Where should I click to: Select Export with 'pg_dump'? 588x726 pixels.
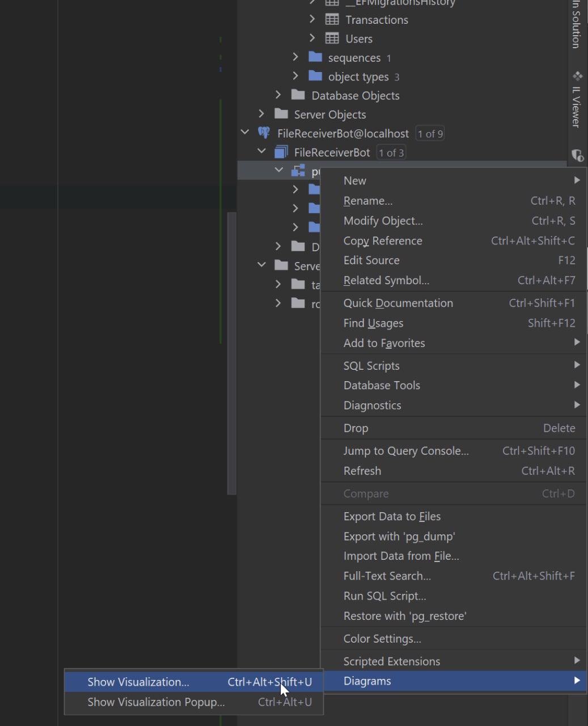454,536
